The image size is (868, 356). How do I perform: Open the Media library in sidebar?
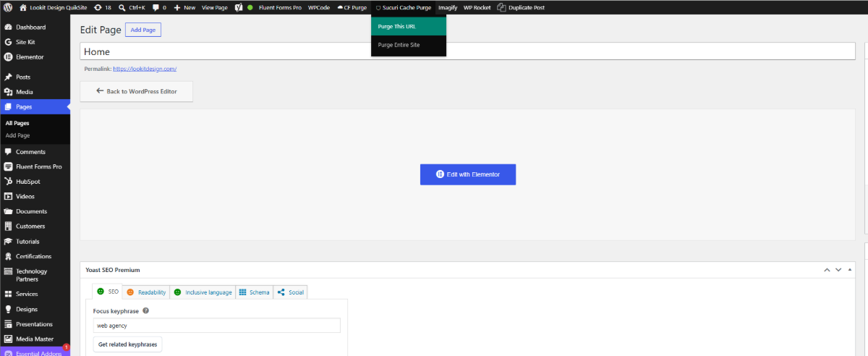(x=35, y=92)
